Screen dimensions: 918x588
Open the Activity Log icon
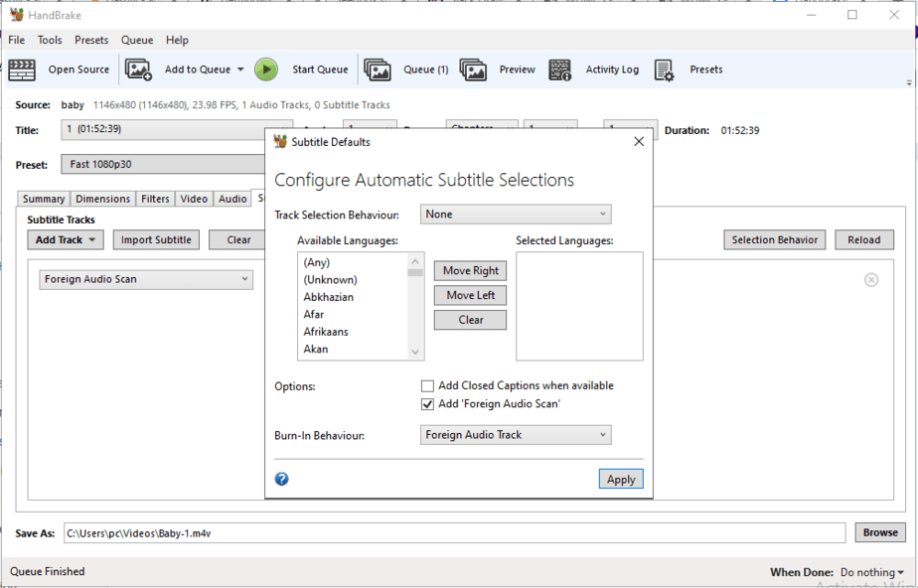coord(560,70)
